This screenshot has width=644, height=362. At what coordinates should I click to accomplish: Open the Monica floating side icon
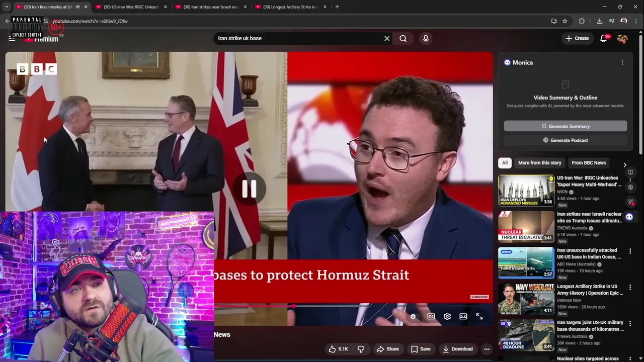(x=629, y=217)
